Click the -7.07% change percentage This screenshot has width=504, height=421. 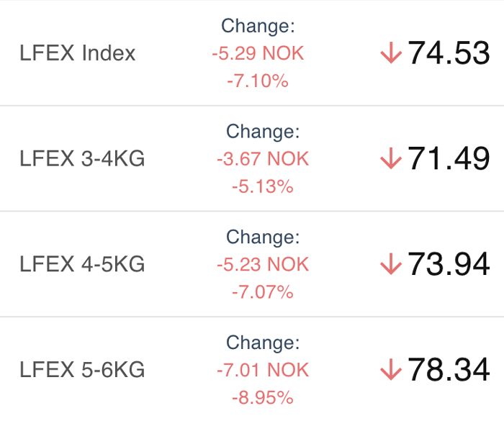[x=263, y=291]
